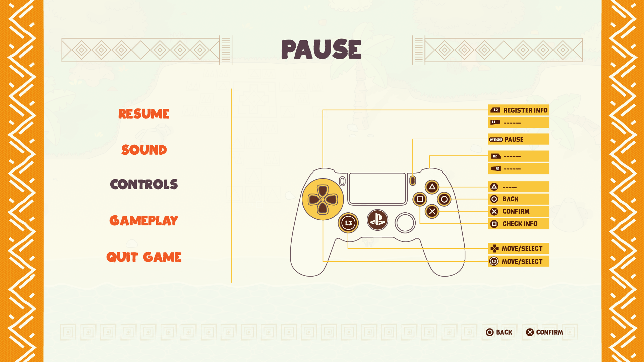Expand the R2 controller mapping
Image resolution: width=644 pixels, height=362 pixels.
pyautogui.click(x=518, y=156)
